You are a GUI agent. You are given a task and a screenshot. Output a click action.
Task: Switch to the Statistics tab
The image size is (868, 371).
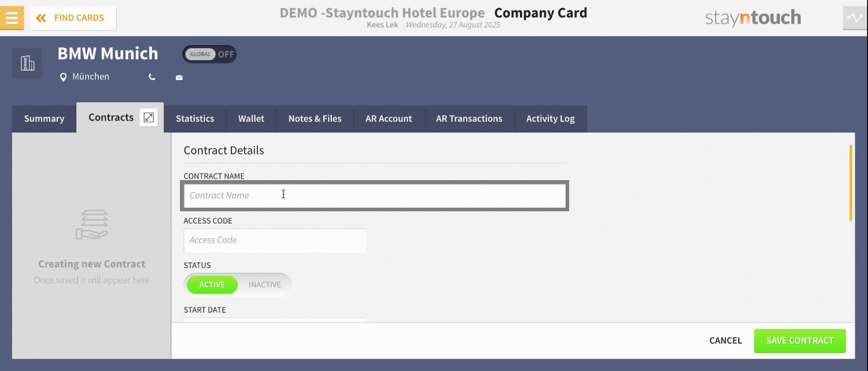[195, 119]
